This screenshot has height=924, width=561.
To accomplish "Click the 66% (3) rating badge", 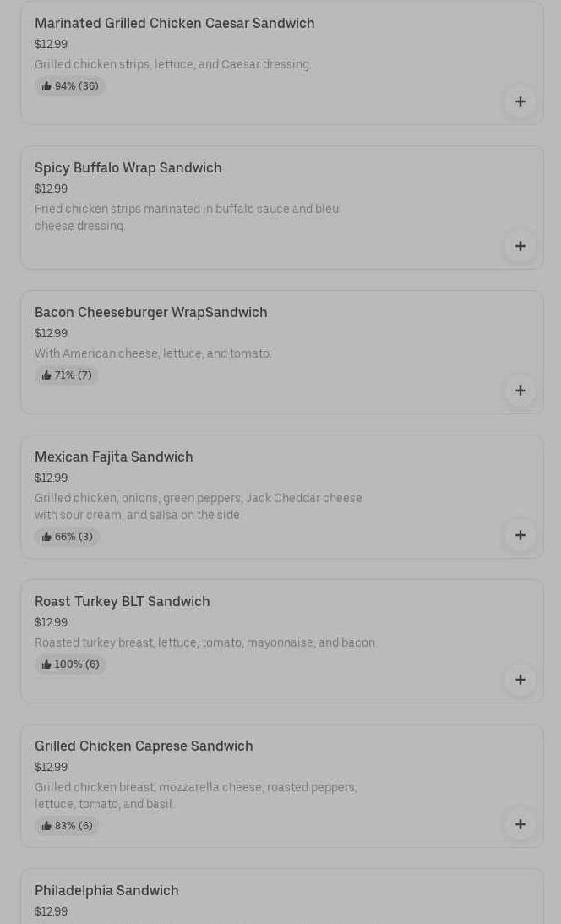I will click(x=68, y=537).
